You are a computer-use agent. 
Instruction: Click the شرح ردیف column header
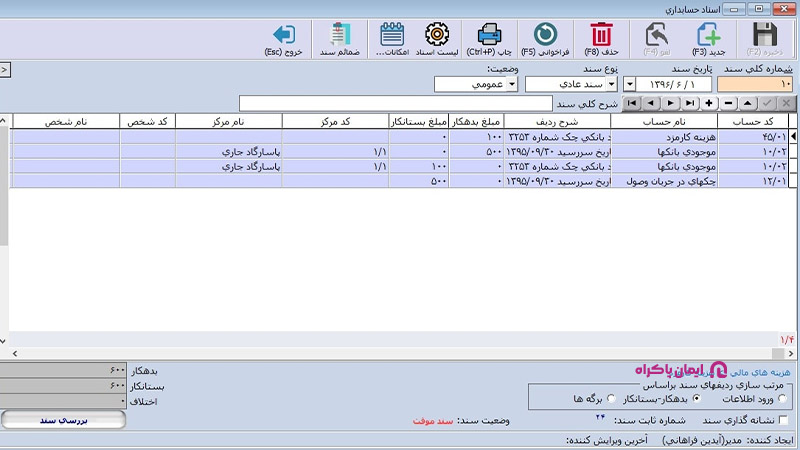point(557,121)
